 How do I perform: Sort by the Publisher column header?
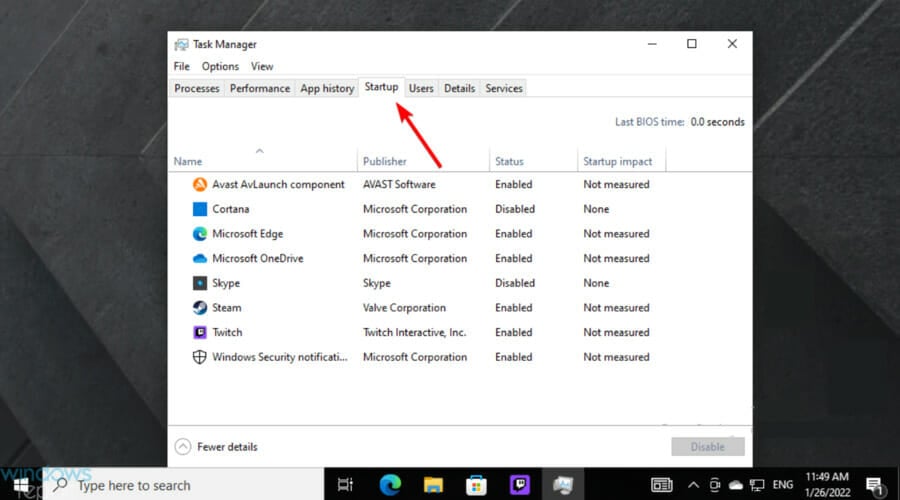(x=385, y=161)
